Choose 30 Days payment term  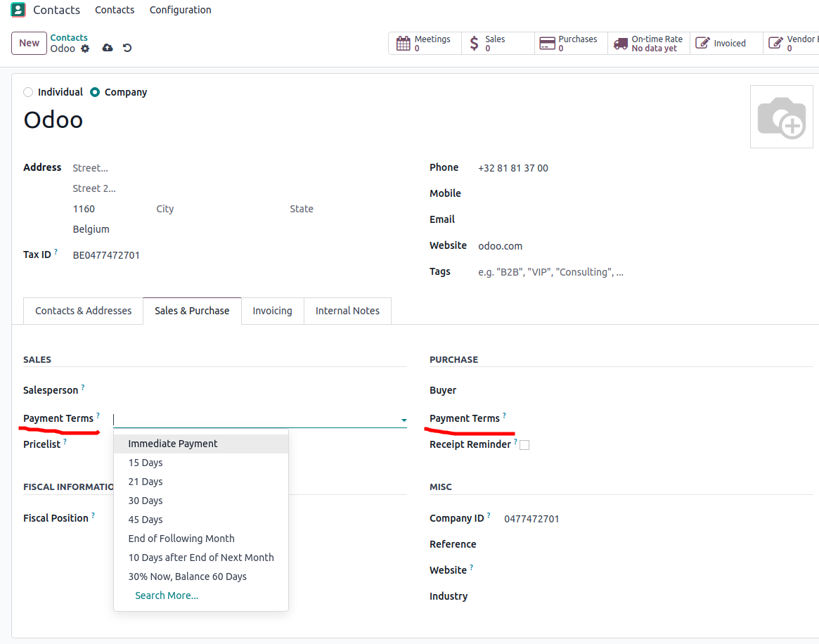tap(200, 501)
